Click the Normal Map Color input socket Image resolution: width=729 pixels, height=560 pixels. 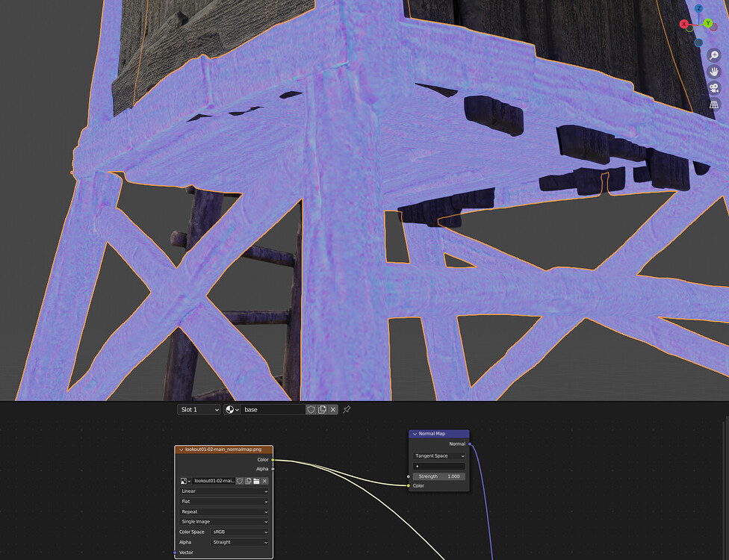pyautogui.click(x=409, y=485)
